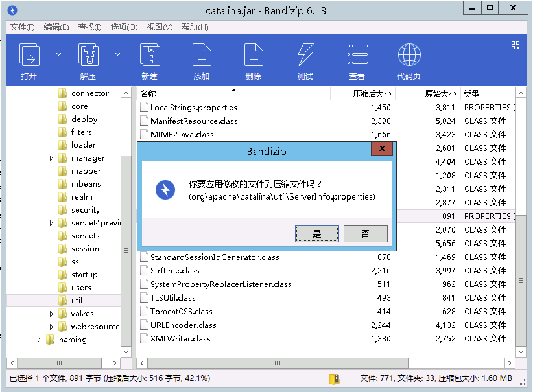Select the security folder in tree

coord(79,209)
